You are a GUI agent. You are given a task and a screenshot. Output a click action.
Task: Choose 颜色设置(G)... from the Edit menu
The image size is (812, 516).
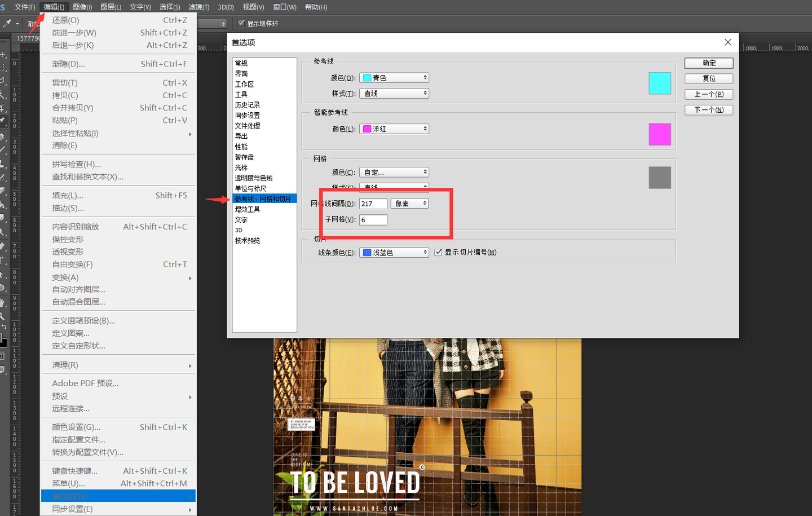pos(118,427)
